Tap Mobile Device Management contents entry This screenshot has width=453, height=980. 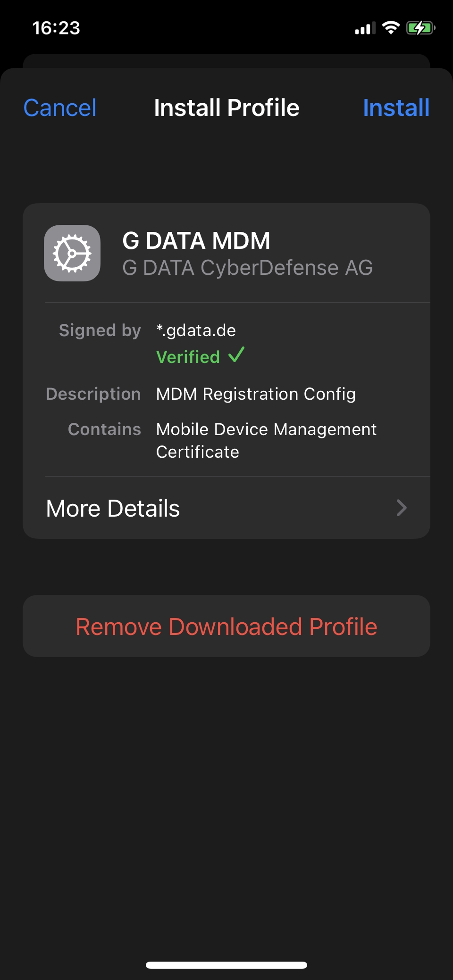tap(266, 429)
